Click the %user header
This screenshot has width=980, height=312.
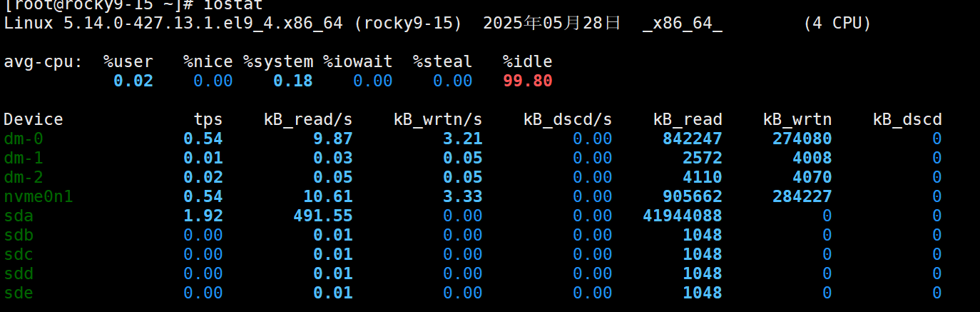click(x=128, y=61)
